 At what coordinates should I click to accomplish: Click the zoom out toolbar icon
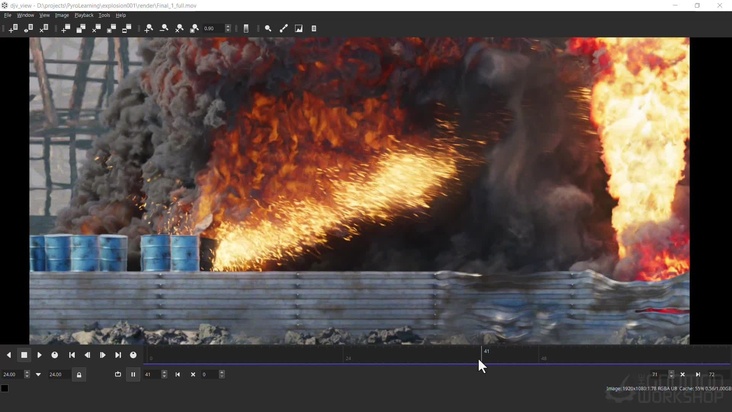(164, 28)
